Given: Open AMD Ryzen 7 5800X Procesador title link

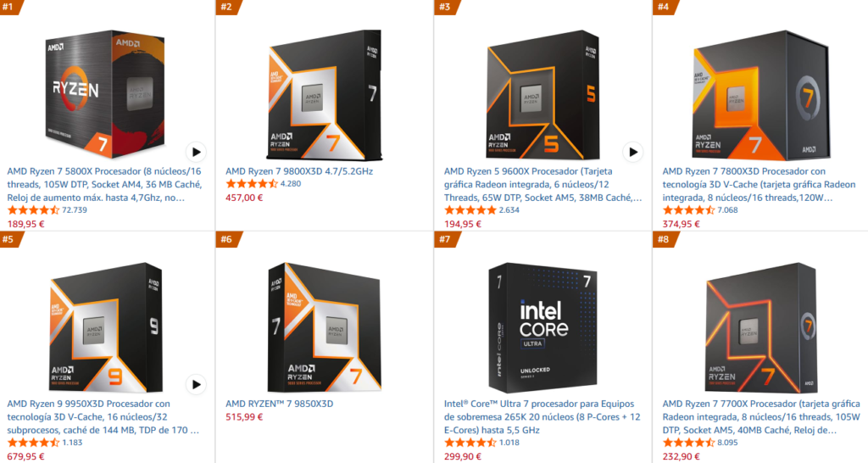Looking at the screenshot, I should pos(104,184).
